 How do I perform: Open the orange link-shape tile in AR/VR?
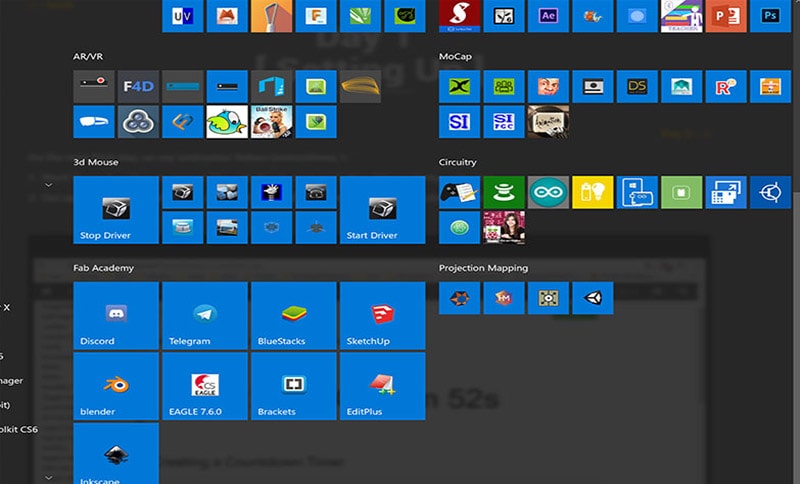tap(183, 122)
